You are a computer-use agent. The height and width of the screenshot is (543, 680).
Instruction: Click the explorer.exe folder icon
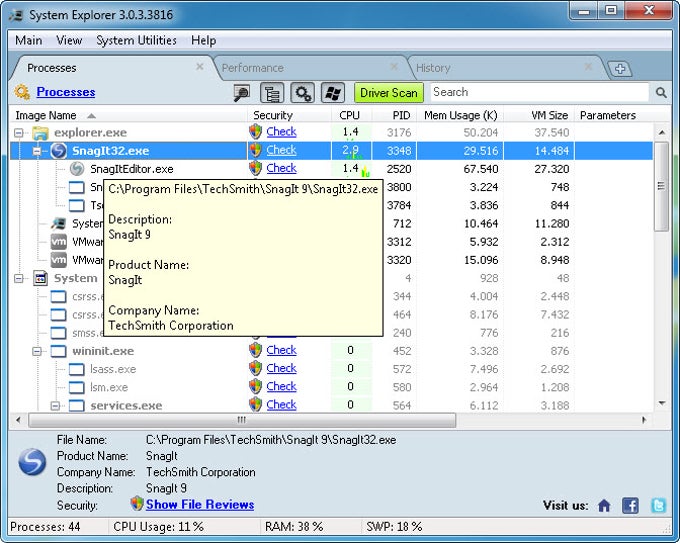[x=40, y=133]
